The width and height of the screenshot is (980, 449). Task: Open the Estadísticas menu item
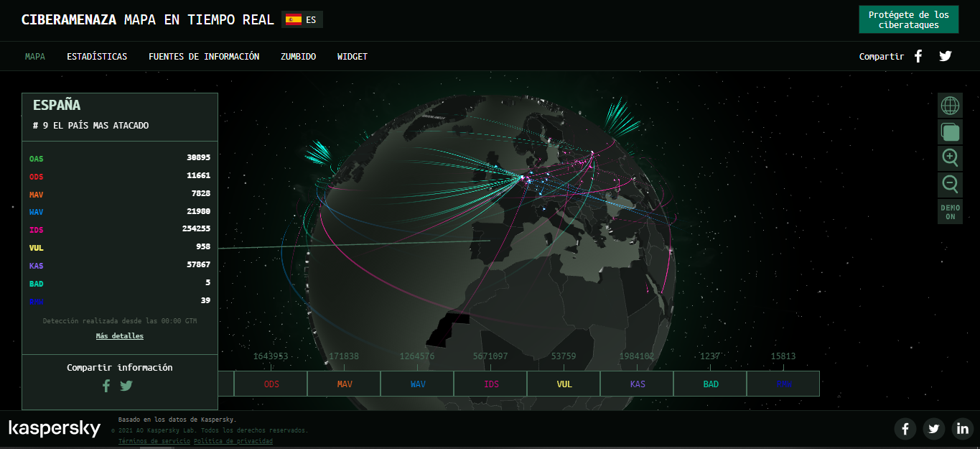[x=97, y=56]
